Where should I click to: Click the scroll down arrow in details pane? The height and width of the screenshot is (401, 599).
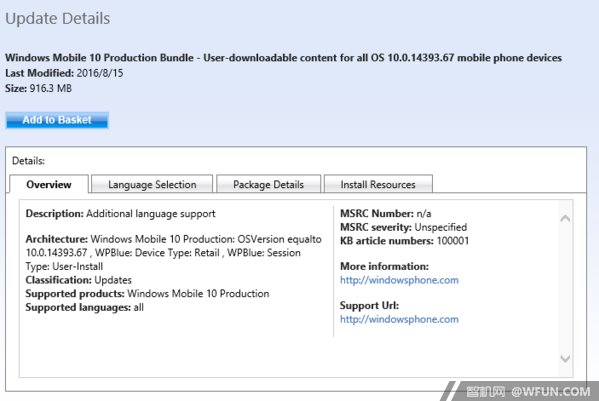pyautogui.click(x=565, y=358)
